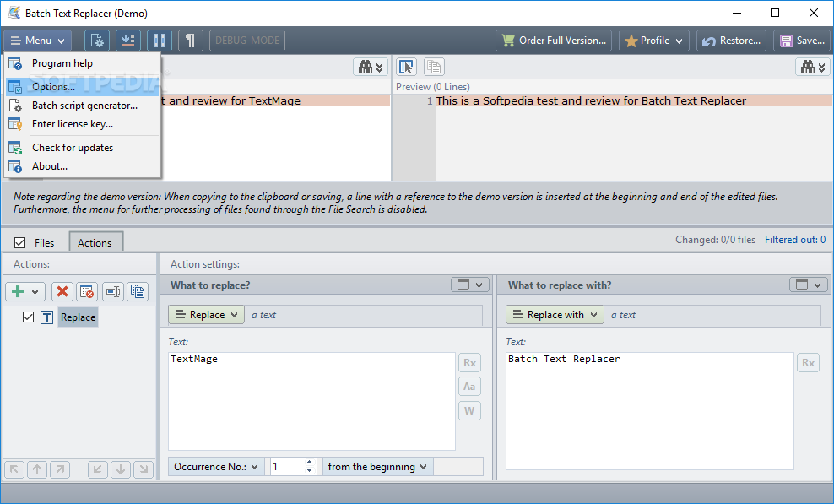Click in the Batch Text Replacer replacement field
Image resolution: width=834 pixels, height=504 pixels.
[x=649, y=411]
